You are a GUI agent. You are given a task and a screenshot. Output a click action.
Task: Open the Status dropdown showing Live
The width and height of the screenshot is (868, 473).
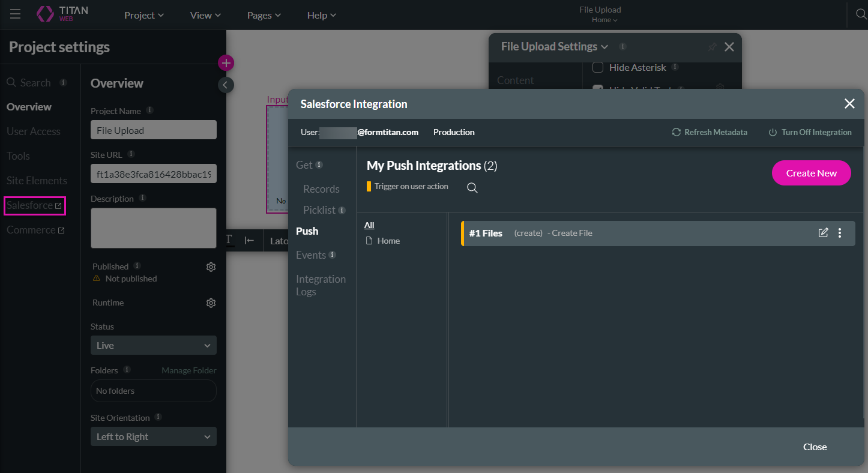(153, 345)
